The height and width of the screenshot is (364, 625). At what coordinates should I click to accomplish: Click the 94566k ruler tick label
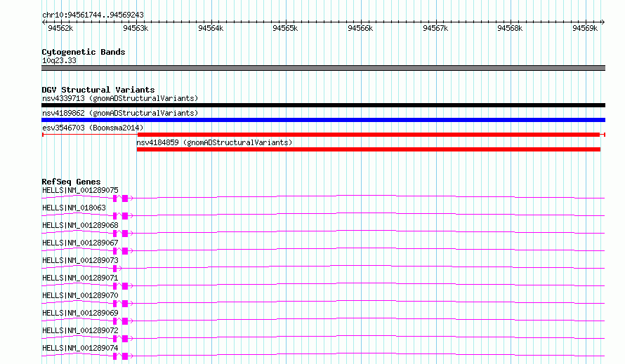360,28
